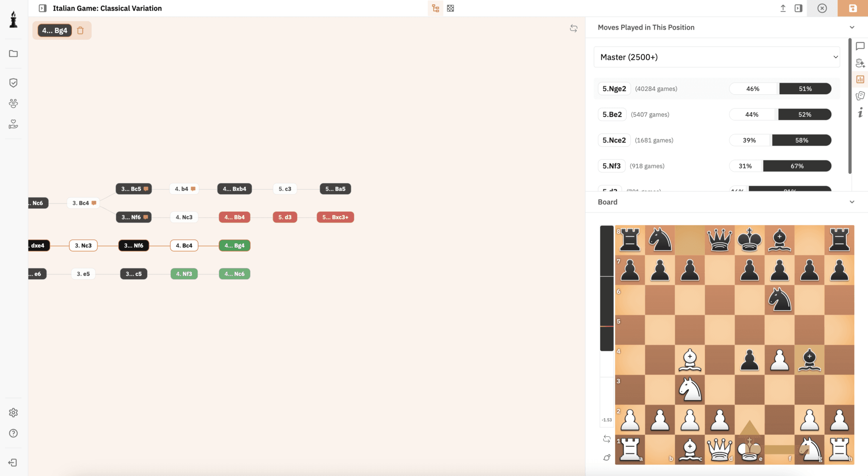868x476 pixels.
Task: Click black bishop on g4
Action: click(x=810, y=360)
